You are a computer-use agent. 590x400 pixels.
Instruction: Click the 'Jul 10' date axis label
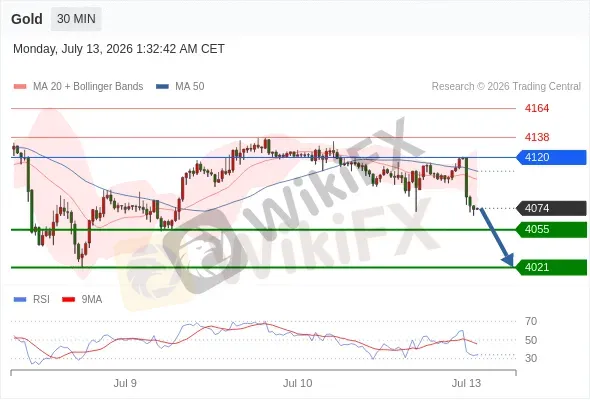(x=298, y=383)
